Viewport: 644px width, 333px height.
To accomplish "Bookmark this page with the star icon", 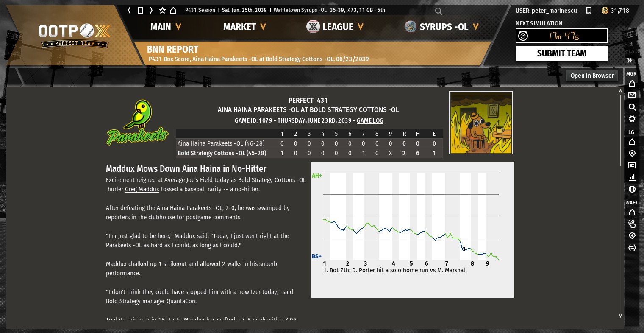I will 162,10.
